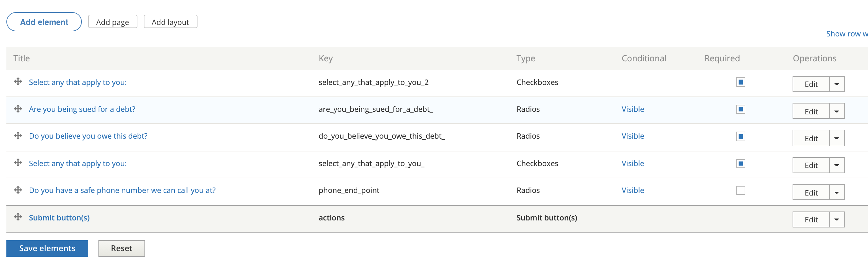868x269 pixels.
Task: Click 'Conditional' column header
Action: coord(644,58)
